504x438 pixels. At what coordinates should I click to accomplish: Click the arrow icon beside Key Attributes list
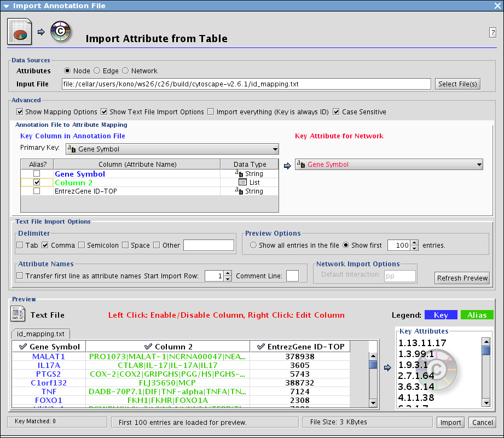tap(387, 368)
